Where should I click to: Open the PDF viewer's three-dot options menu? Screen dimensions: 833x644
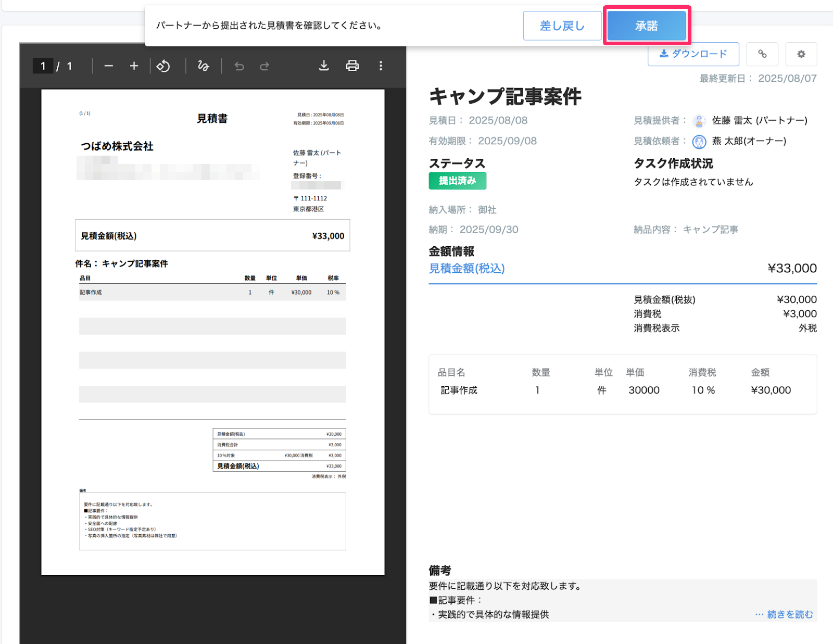[x=382, y=66]
